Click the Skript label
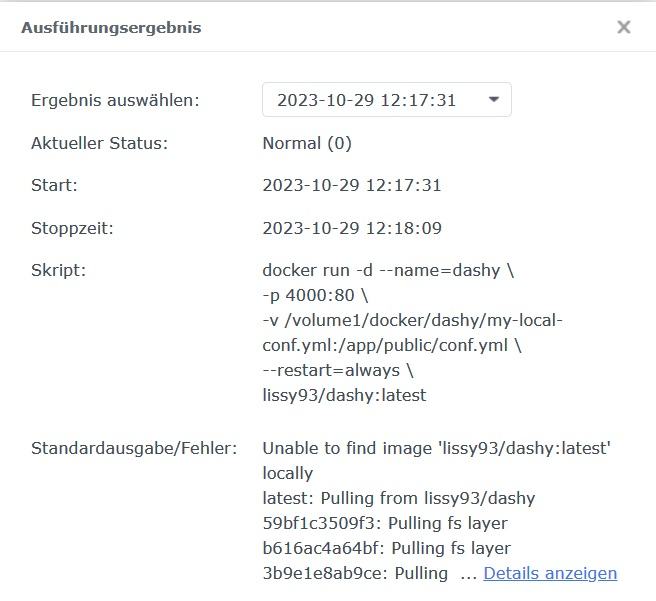656x601 pixels. (58, 270)
